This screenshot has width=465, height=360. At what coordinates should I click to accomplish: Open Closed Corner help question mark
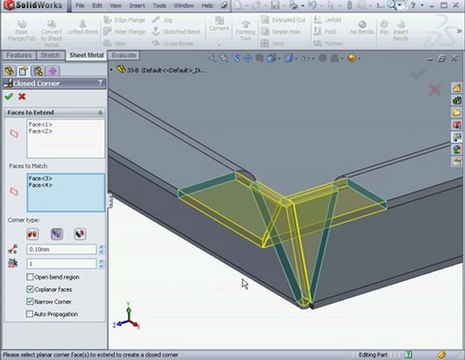[x=100, y=83]
